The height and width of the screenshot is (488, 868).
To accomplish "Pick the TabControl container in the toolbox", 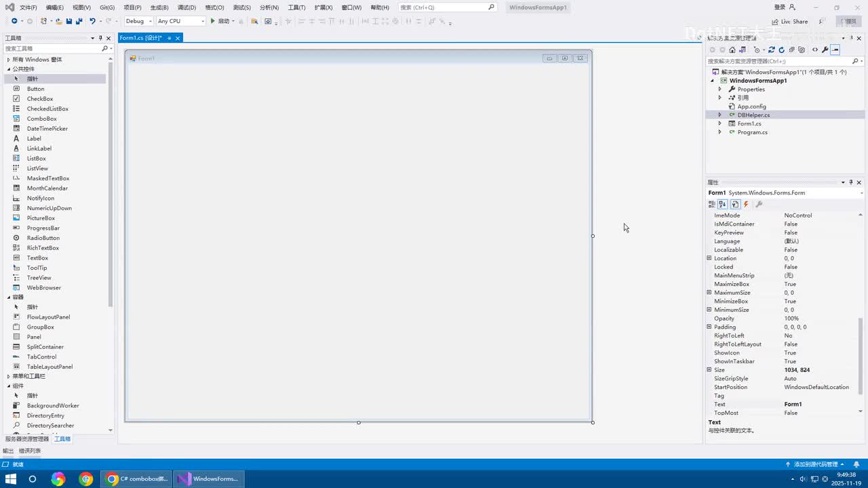I will point(41,357).
